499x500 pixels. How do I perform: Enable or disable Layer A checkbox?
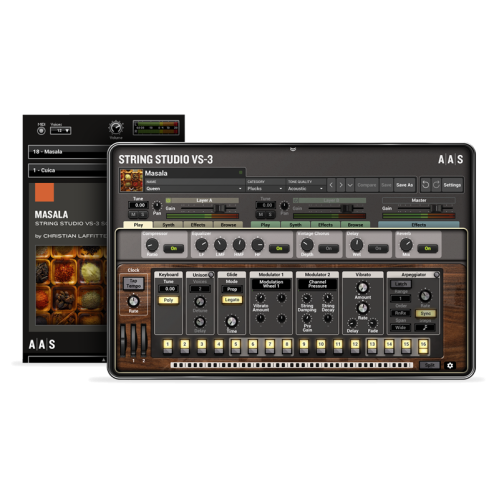coord(168,201)
